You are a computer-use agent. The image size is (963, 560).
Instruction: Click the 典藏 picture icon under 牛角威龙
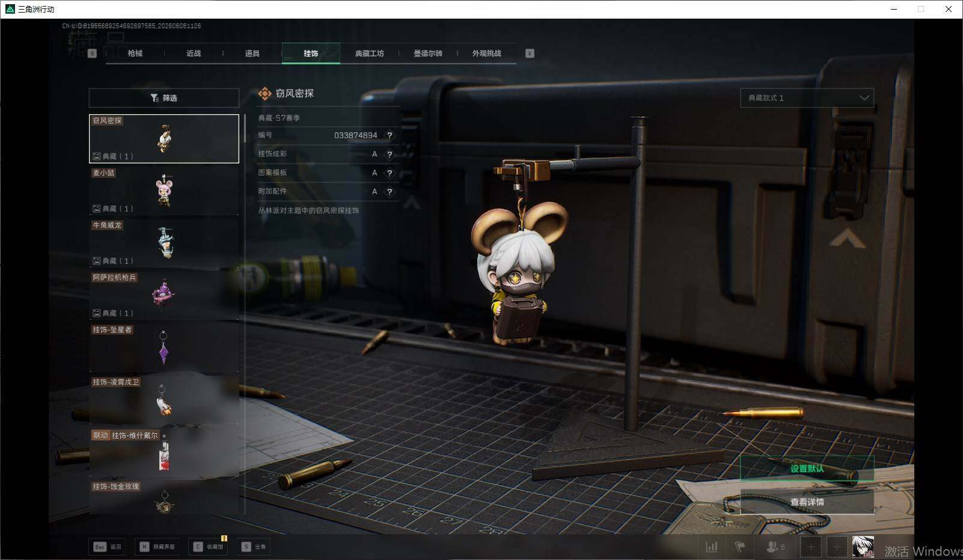(96, 261)
